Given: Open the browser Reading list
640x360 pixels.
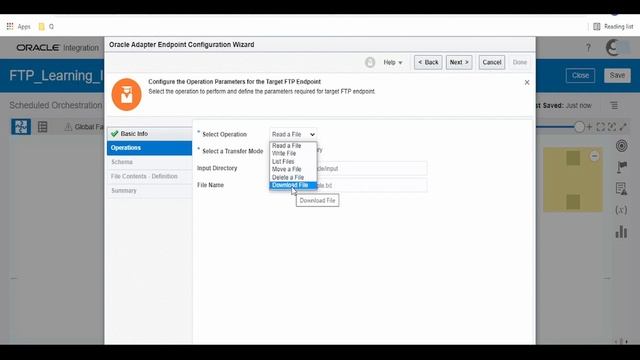Looking at the screenshot, I should pyautogui.click(x=613, y=27).
